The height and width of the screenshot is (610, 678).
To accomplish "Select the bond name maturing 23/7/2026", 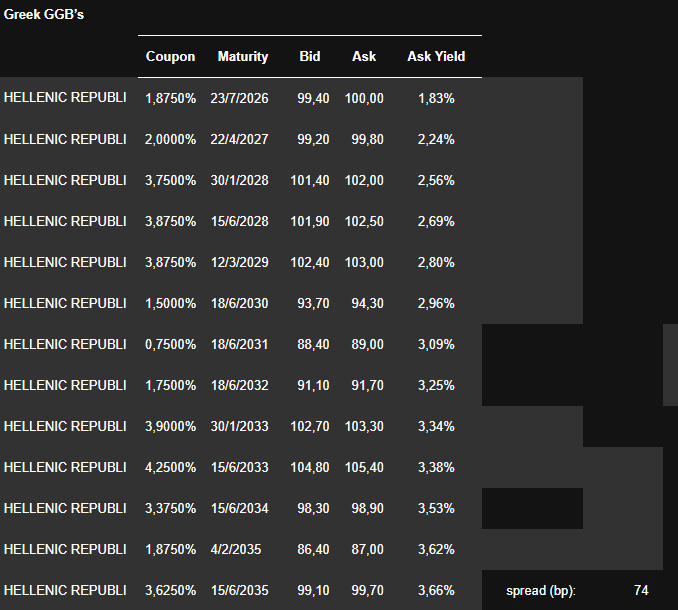I will [x=65, y=98].
